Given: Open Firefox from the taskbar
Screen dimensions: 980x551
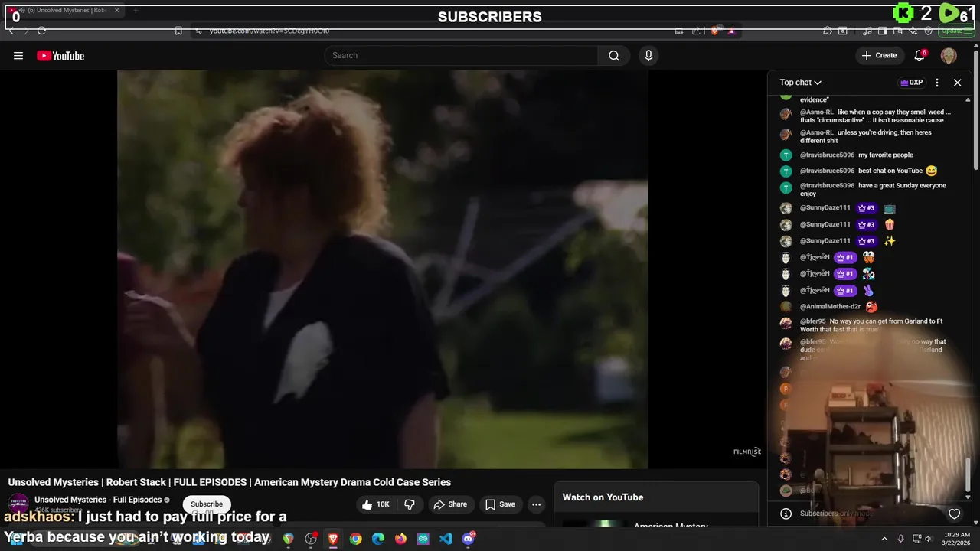Looking at the screenshot, I should [400, 539].
